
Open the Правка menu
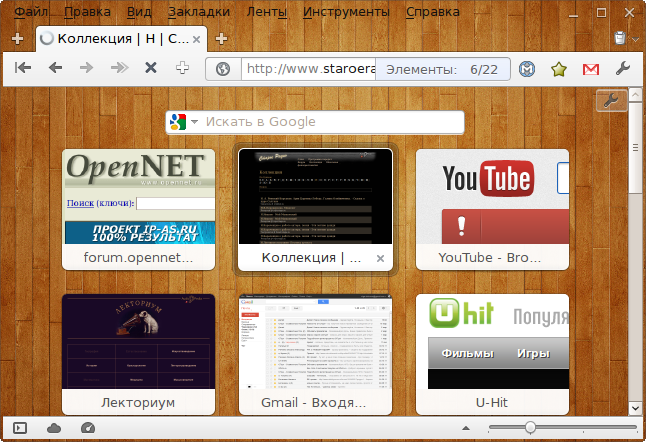(x=87, y=12)
